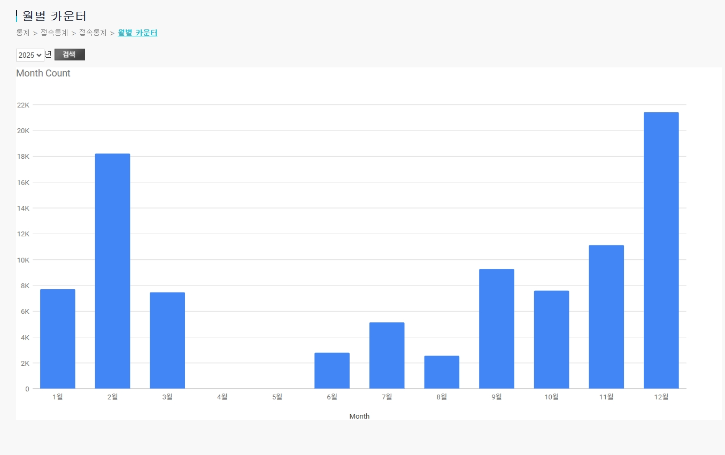Select the 8월 bar
Viewport: 725px width, 455px height.
(x=442, y=372)
